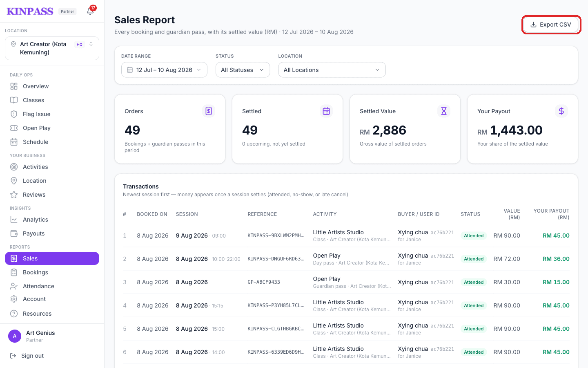
Task: Click the calendar icon in date range
Action: 130,70
